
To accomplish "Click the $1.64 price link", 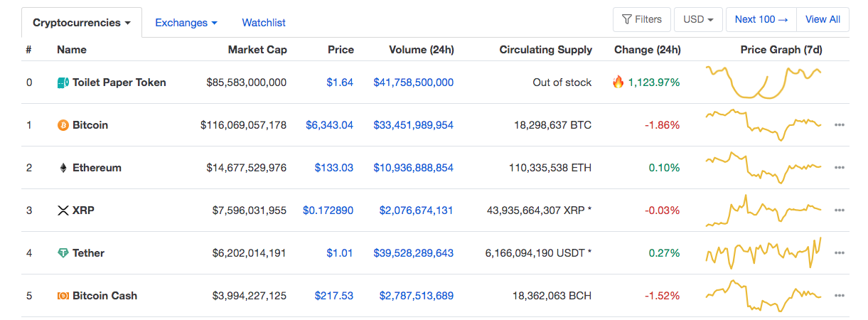I will (x=340, y=82).
